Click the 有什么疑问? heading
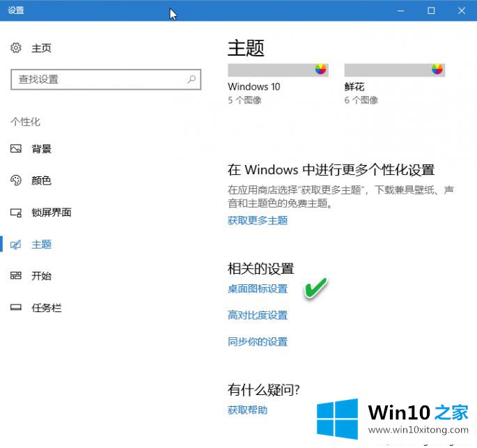477x448 pixels. 264,390
